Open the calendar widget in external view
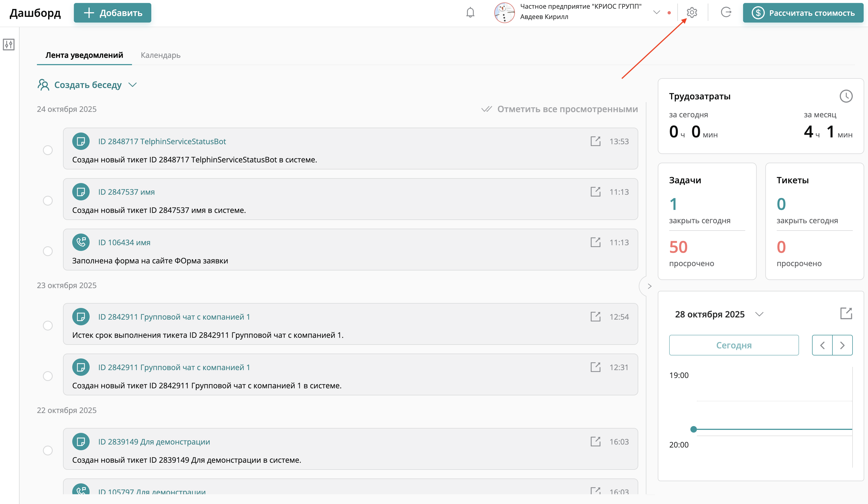 click(x=846, y=313)
